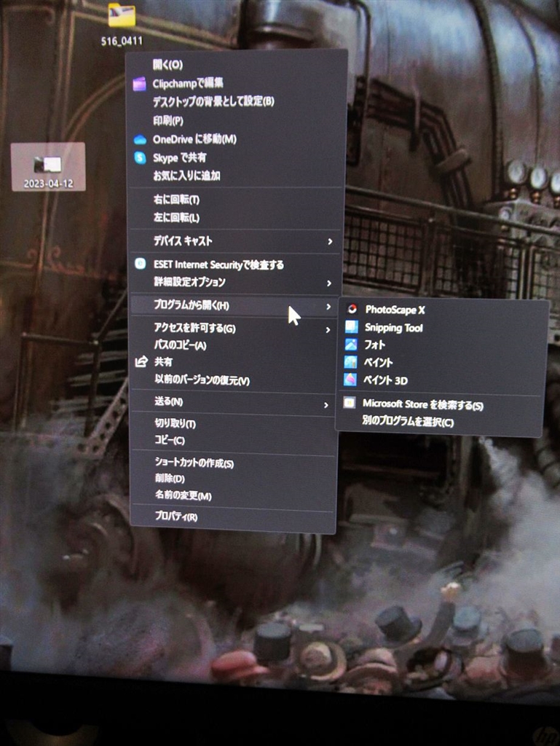Click the Skype icon in menu
560x746 pixels.
pos(140,157)
